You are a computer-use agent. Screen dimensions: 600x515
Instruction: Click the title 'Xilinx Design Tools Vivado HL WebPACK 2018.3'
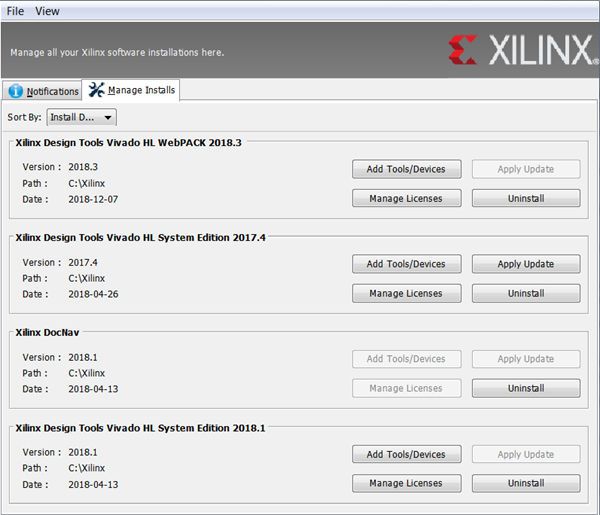point(129,143)
